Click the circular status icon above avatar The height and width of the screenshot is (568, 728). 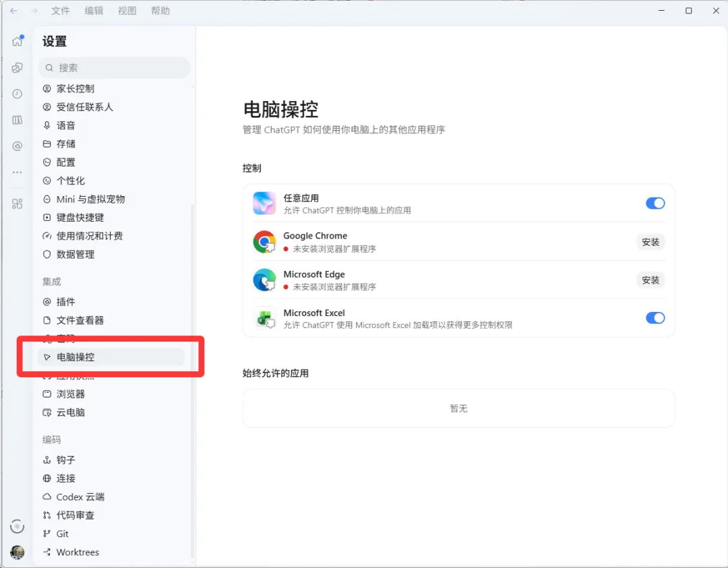(17, 526)
